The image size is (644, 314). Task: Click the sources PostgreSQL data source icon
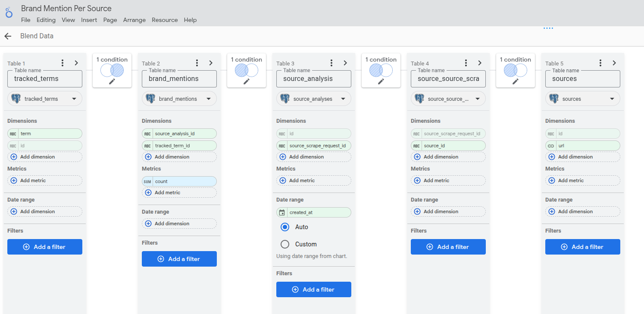pyautogui.click(x=554, y=99)
